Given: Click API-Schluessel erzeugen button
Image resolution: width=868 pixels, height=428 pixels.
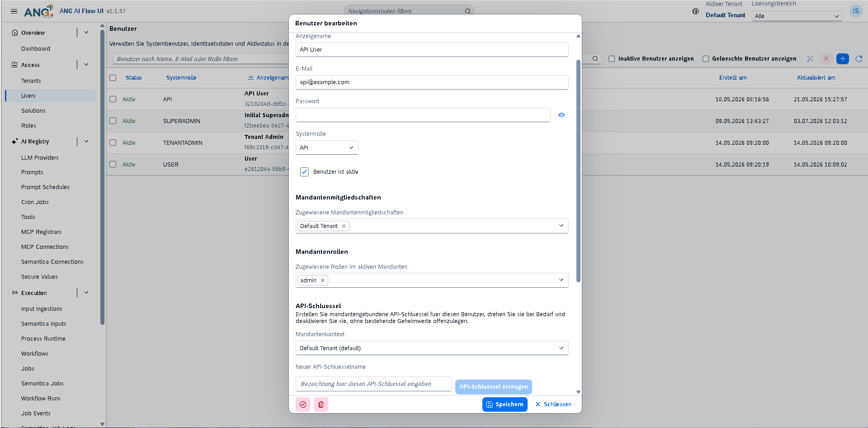Looking at the screenshot, I should pyautogui.click(x=494, y=387).
